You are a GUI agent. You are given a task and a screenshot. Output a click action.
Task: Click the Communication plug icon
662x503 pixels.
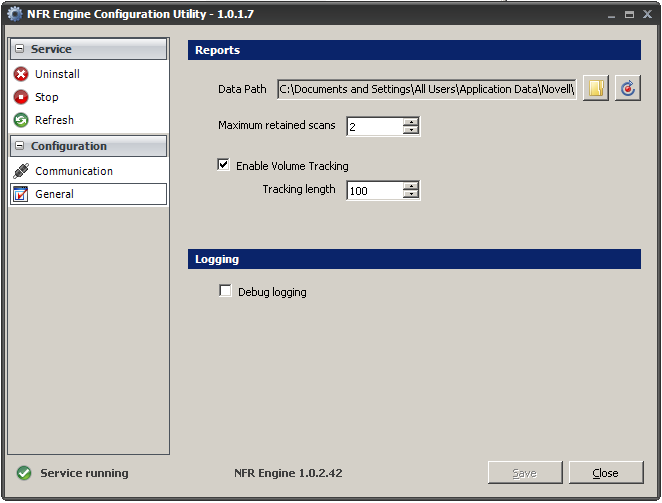(21, 171)
